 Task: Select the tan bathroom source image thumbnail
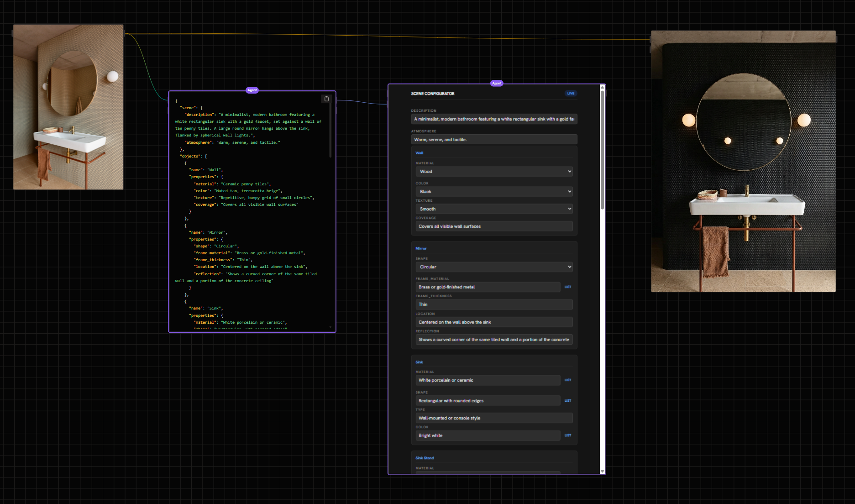point(68,107)
